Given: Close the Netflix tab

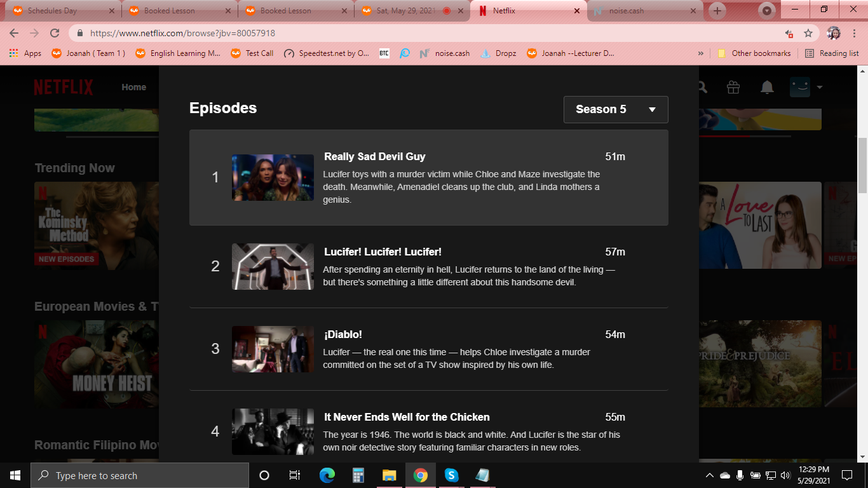Looking at the screenshot, I should 577,11.
